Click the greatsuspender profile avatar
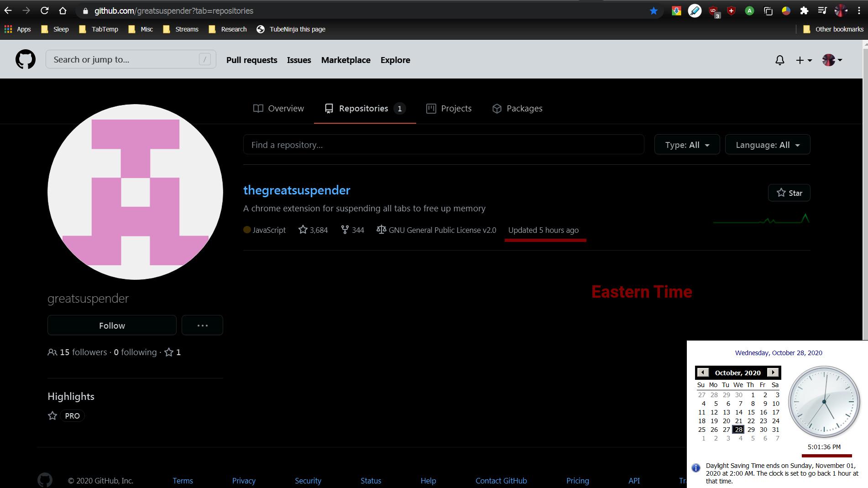 point(135,192)
